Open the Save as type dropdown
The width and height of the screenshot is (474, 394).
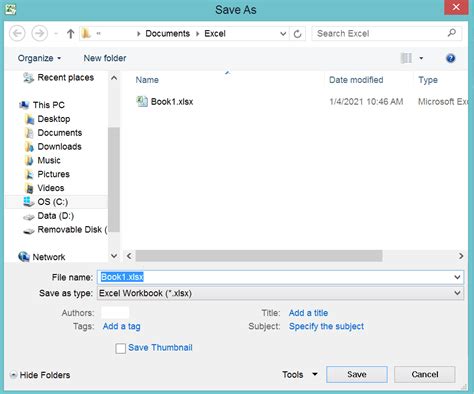pos(280,293)
